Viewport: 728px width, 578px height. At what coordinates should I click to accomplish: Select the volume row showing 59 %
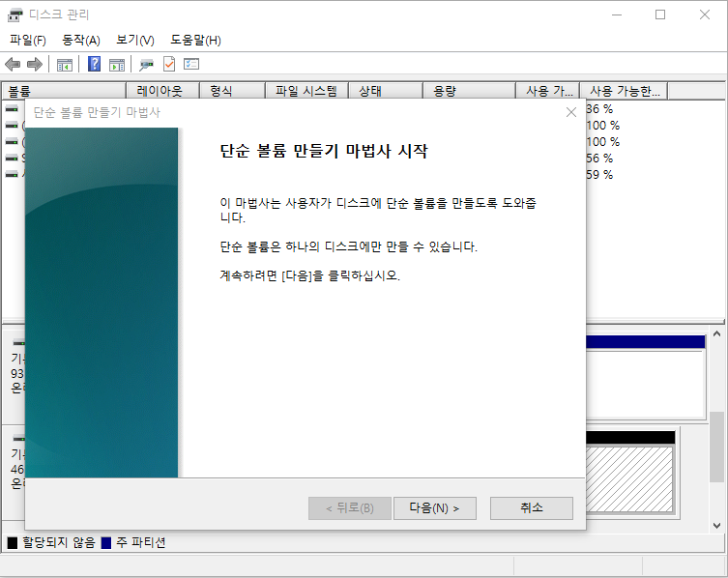(599, 175)
